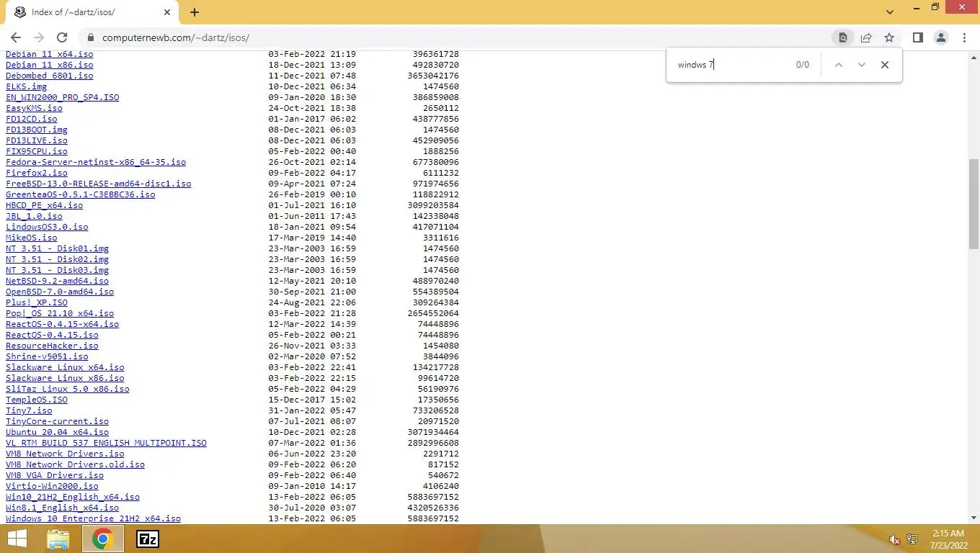Open the ResourceHacker.iso link
This screenshot has height=553, width=980.
point(52,346)
